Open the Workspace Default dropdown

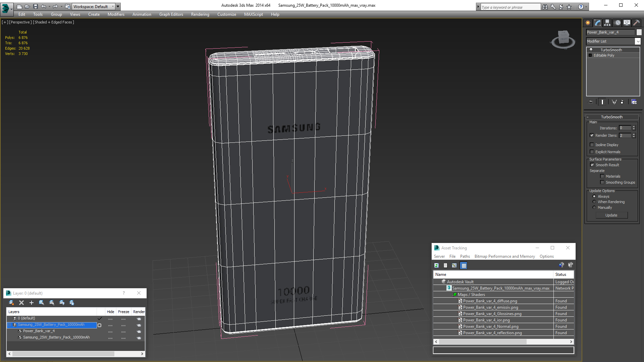click(93, 6)
